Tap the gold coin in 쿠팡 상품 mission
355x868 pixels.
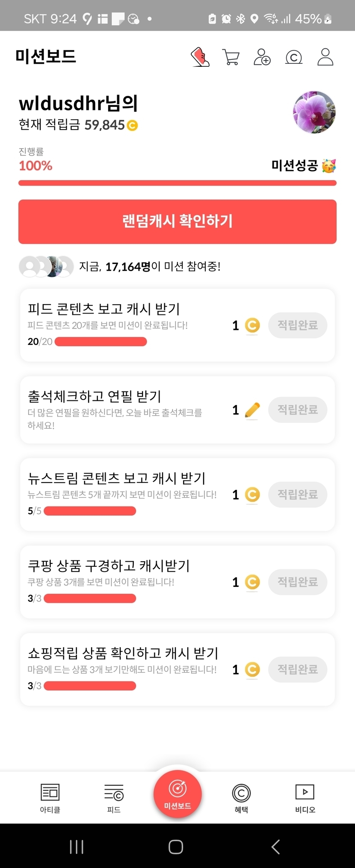coord(252,582)
